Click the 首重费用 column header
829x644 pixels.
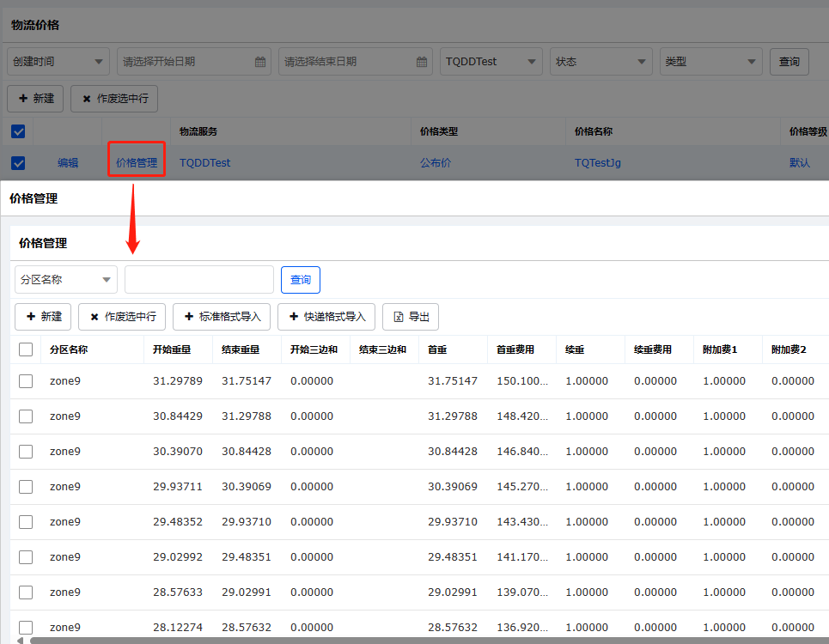click(515, 349)
